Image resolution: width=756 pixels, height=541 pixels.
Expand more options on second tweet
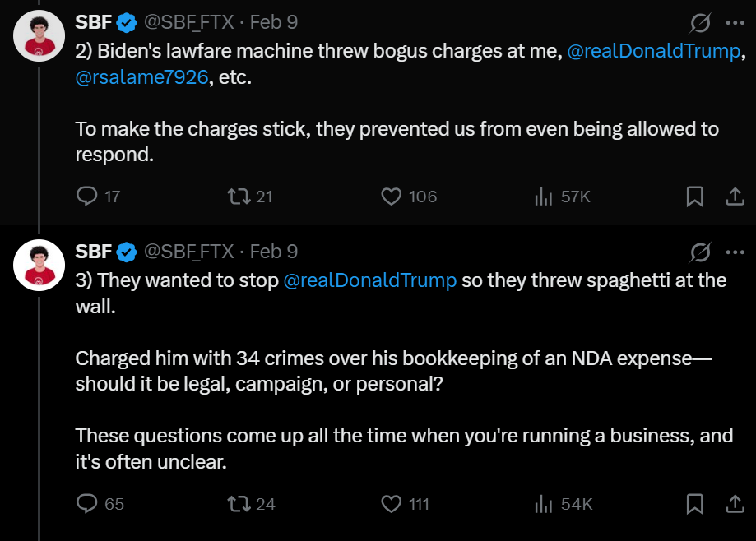(x=734, y=251)
